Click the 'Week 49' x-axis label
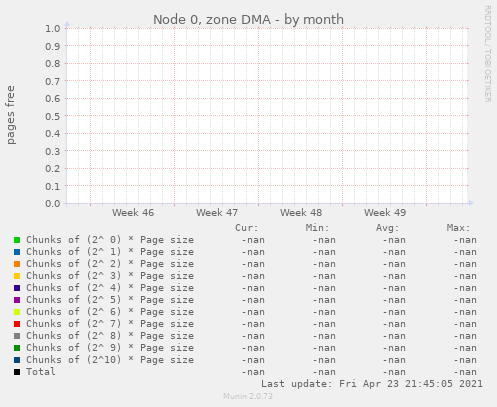 [385, 213]
